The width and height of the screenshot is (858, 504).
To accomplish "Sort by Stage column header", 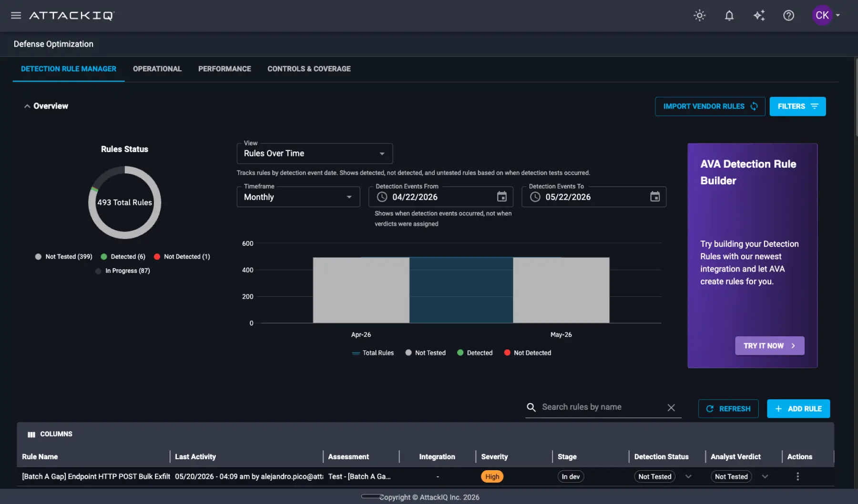I will coord(567,457).
